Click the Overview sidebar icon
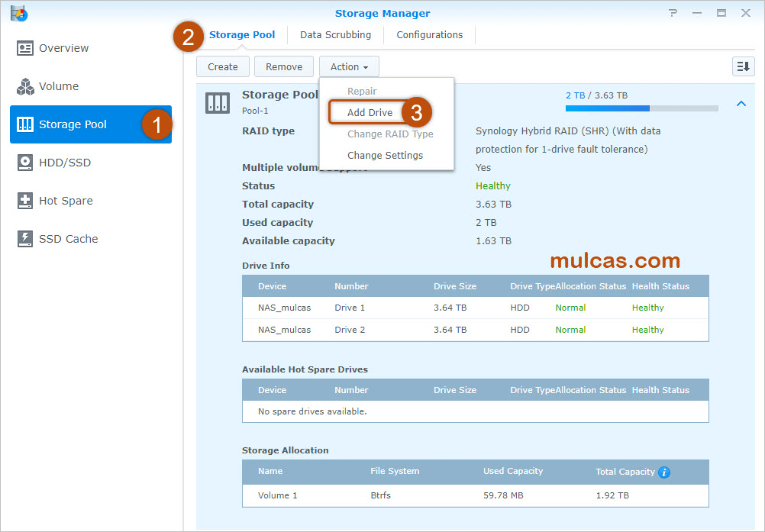Screen dimensions: 765x532 click(25, 48)
